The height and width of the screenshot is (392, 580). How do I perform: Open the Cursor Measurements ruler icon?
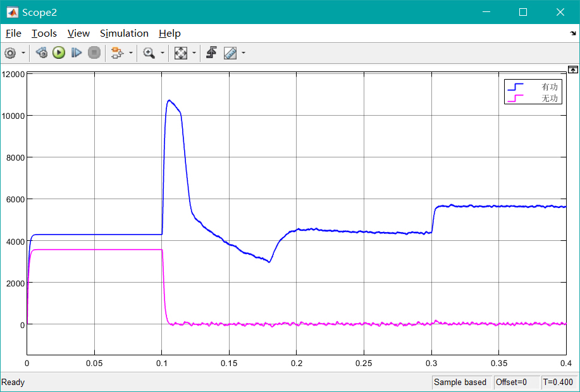click(230, 53)
